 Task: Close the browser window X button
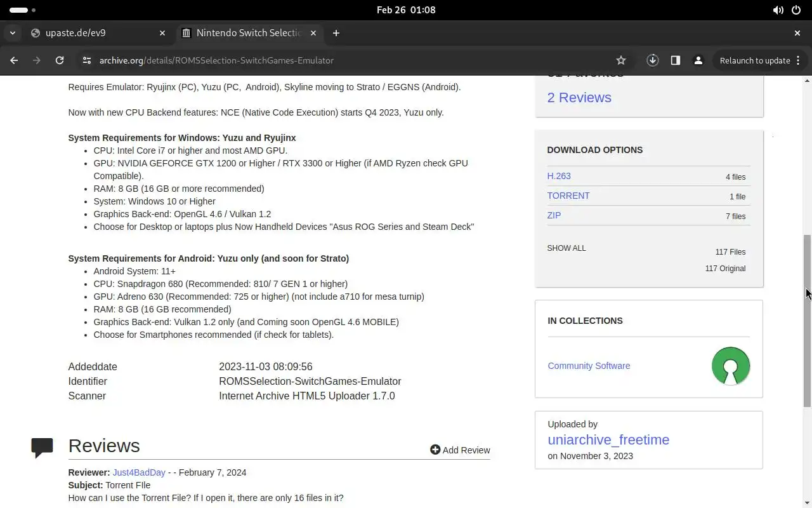point(797,33)
